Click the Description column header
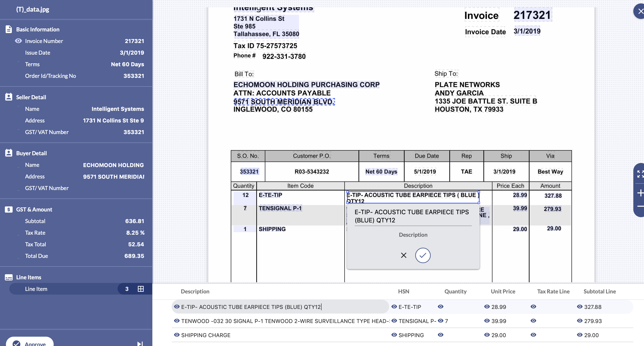 click(195, 291)
